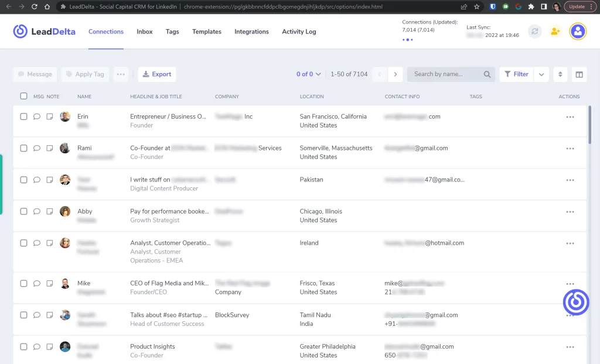Open the Integrations tab

pos(251,32)
